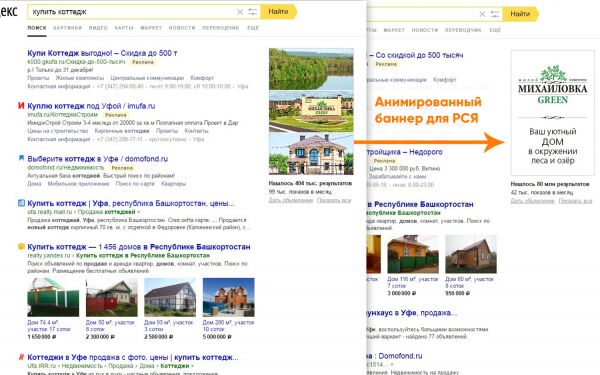This screenshot has height=375, width=600.
Task: Click the Найти button in the right window
Action: (520, 14)
